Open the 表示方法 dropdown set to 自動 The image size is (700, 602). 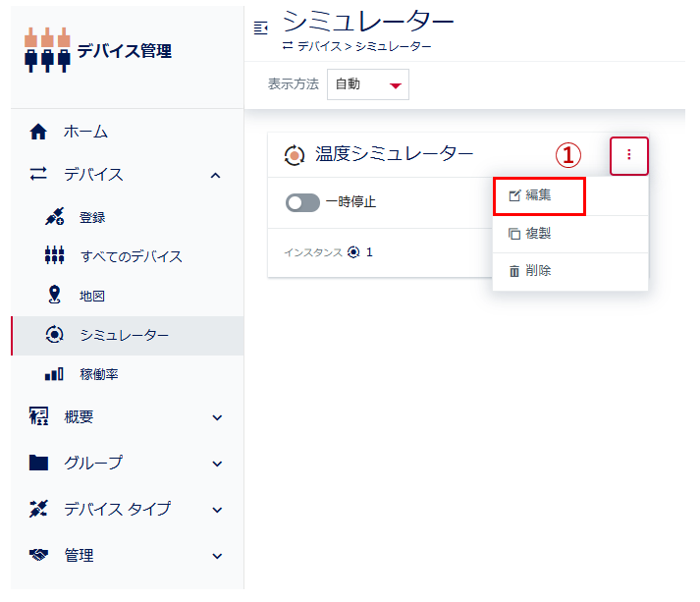pos(368,84)
